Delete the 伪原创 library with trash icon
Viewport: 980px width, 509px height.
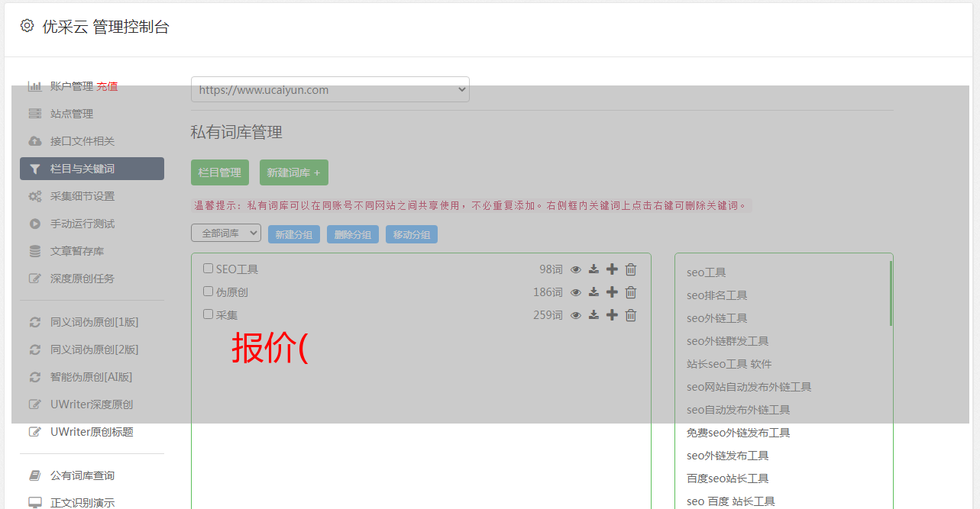(631, 292)
